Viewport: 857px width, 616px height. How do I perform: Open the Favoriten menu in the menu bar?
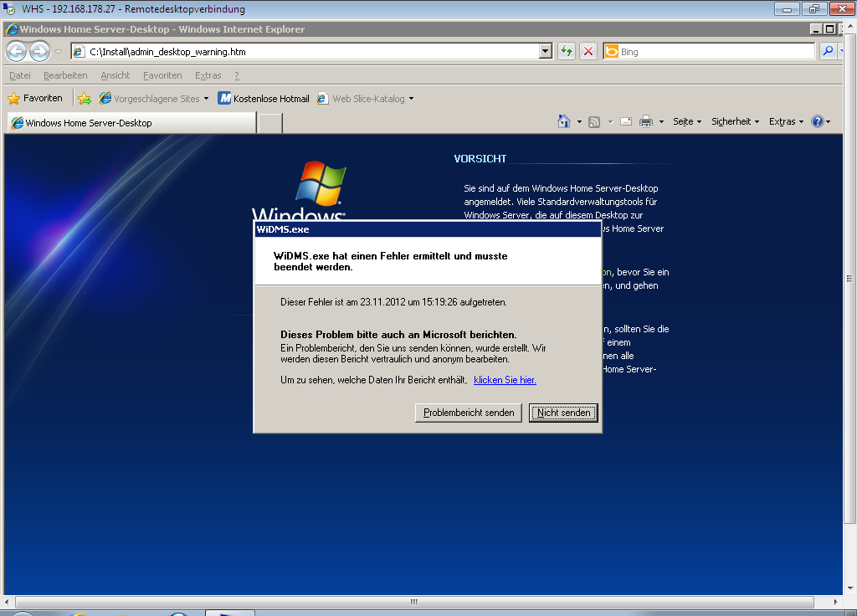coord(162,75)
